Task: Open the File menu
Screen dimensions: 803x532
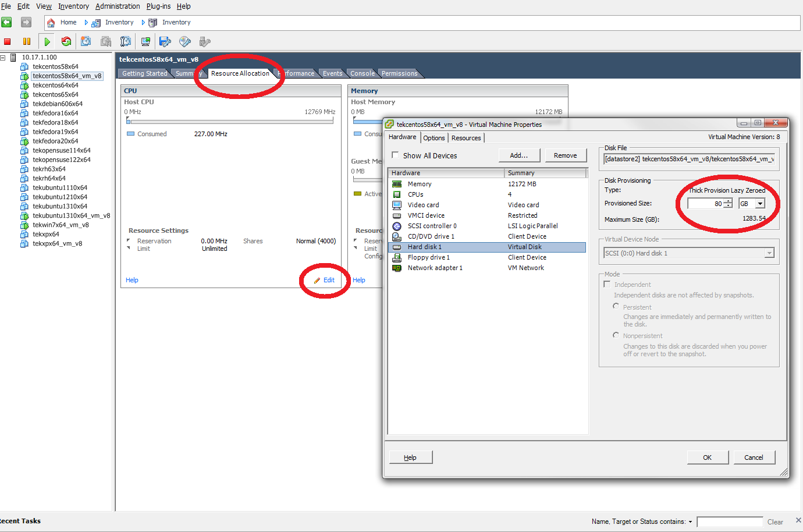Action: pyautogui.click(x=6, y=6)
